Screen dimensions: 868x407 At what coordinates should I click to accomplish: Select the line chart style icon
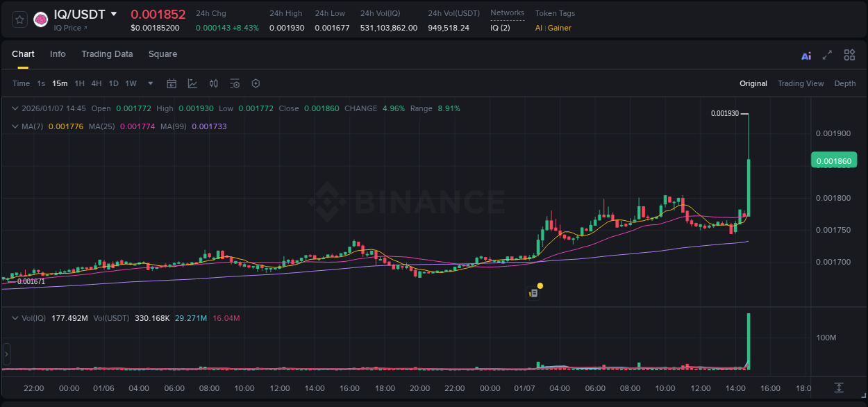[192, 83]
